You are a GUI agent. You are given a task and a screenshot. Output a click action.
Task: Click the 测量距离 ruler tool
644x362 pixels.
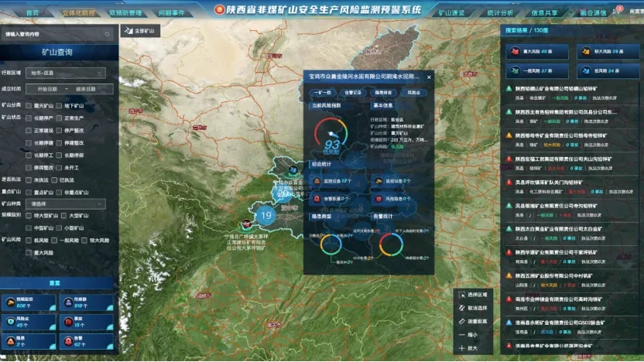pos(462,321)
